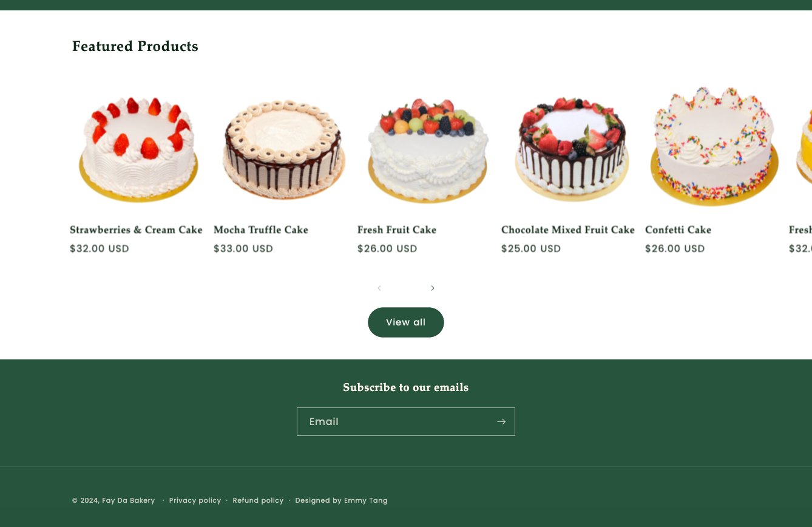
Task: Focus the Email input field
Action: tap(394, 421)
